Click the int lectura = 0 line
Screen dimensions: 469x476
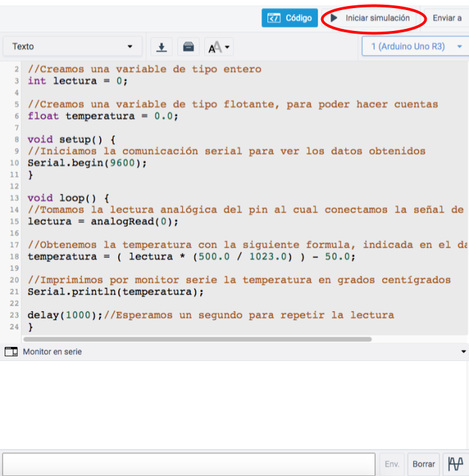(x=77, y=81)
